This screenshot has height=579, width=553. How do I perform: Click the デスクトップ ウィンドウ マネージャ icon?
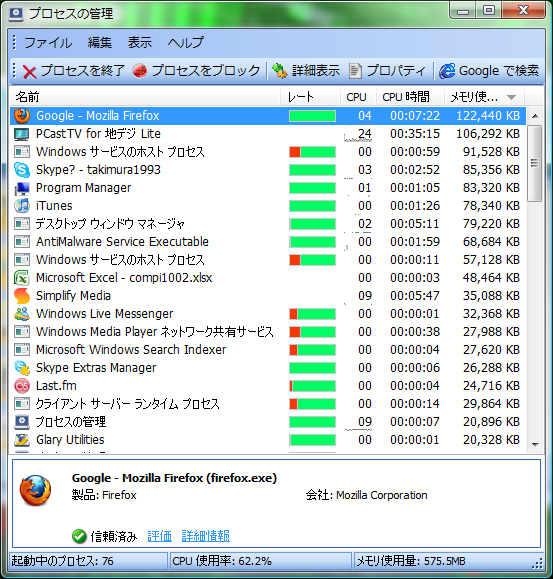(x=22, y=224)
